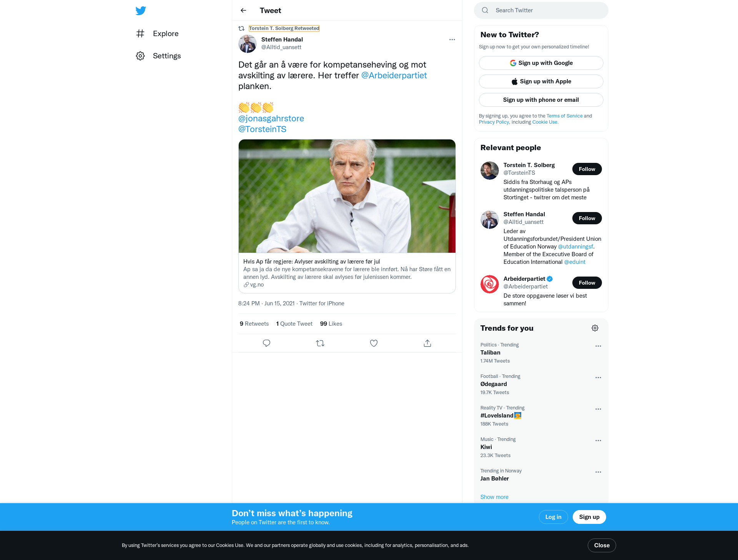Follow Steffen Handal

pyautogui.click(x=587, y=218)
